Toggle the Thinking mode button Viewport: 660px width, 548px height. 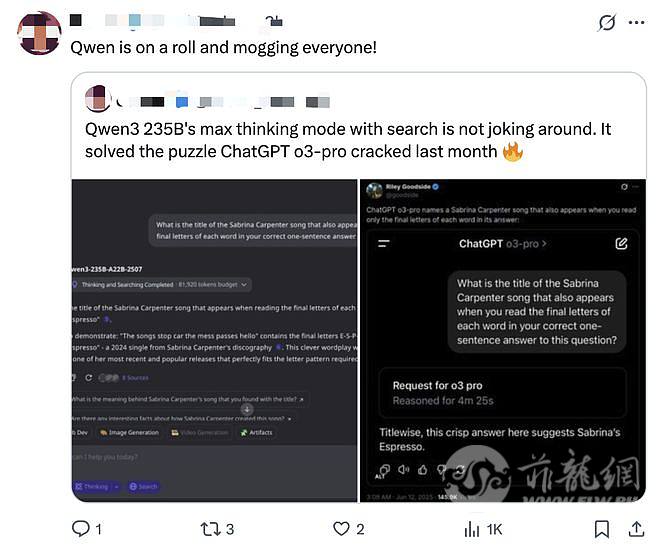coord(96,487)
